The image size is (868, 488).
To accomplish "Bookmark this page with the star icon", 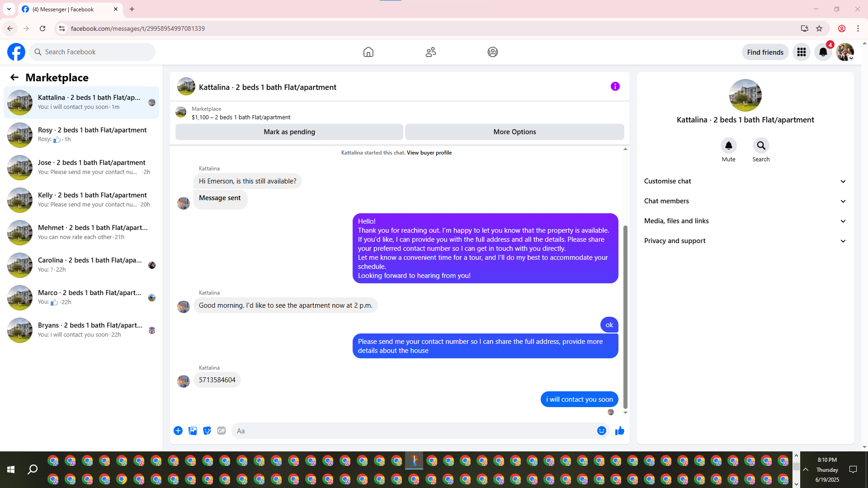I will coord(819,28).
